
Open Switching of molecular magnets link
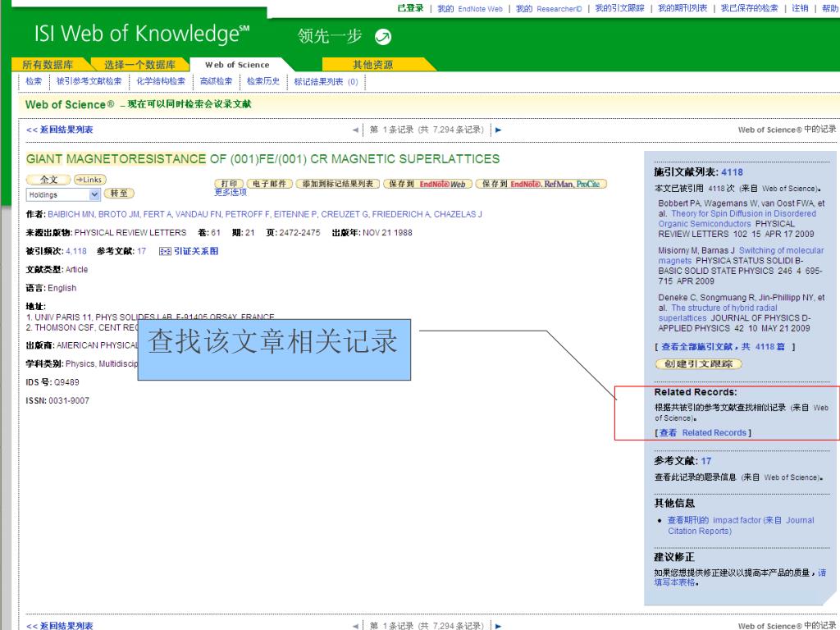point(742,256)
